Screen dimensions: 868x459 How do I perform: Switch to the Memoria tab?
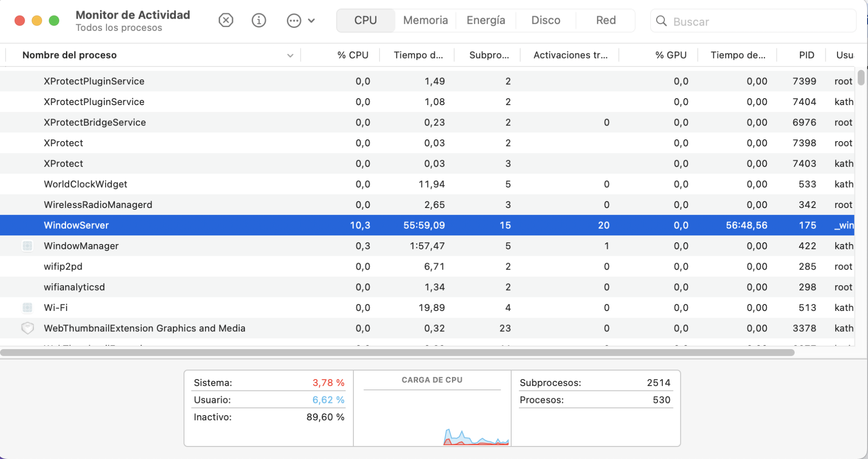pos(426,20)
